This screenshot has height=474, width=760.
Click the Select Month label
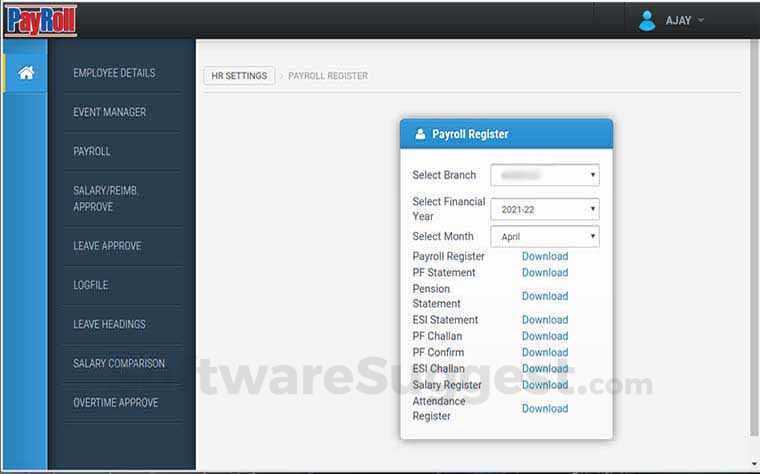click(x=443, y=237)
